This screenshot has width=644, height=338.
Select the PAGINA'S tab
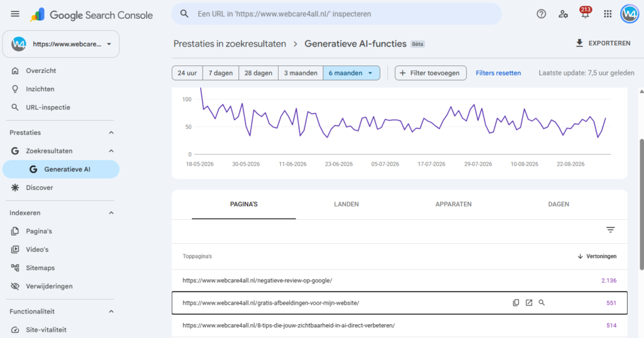pos(243,205)
